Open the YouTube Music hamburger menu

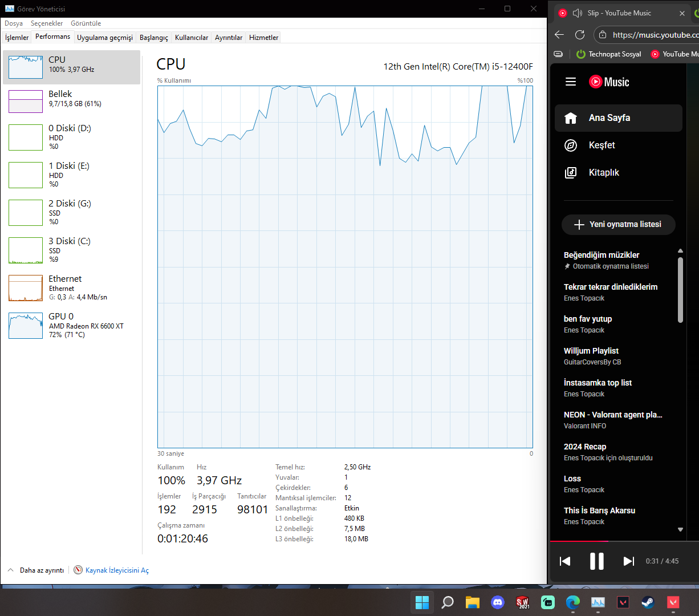click(x=571, y=82)
